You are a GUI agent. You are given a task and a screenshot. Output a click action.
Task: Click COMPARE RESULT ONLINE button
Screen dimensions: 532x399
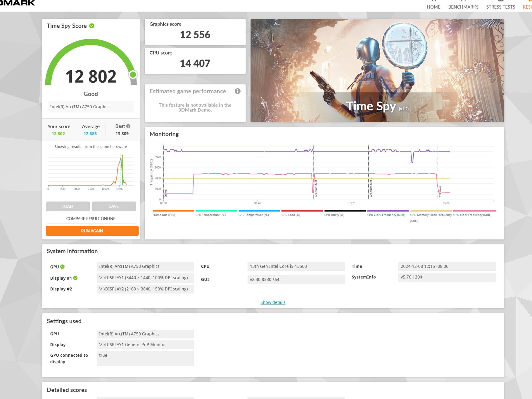point(91,219)
